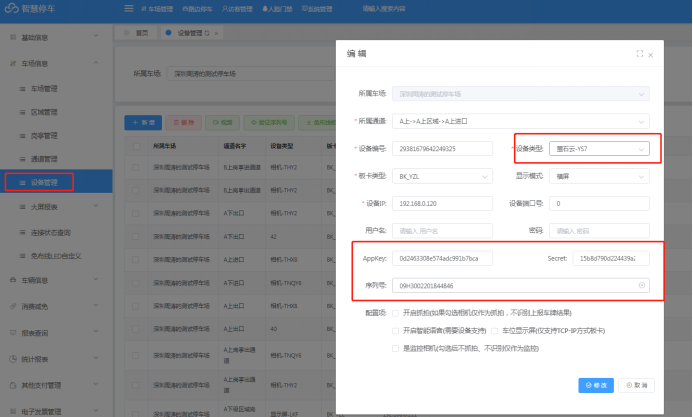Open 其他支付管理 in the sidebar
Image resolution: width=693 pixels, height=417 pixels.
41,385
